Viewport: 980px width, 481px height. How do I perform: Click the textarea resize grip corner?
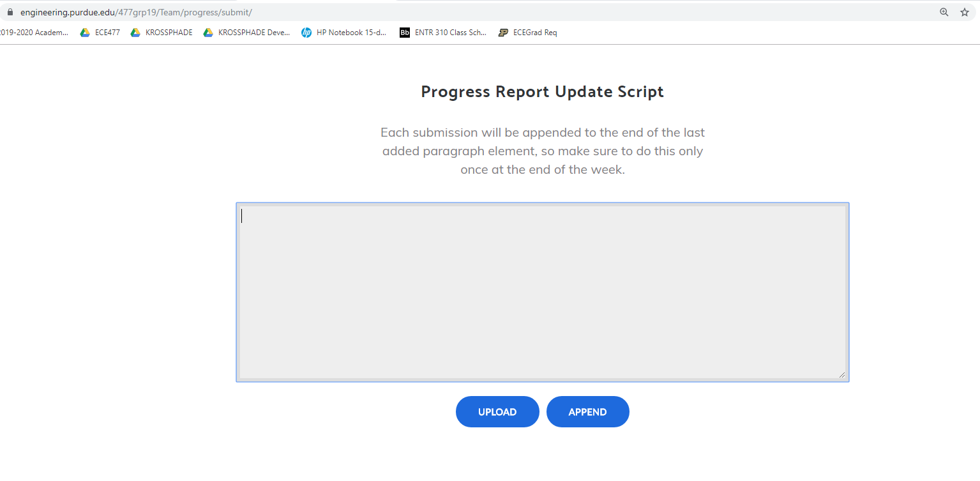pos(841,375)
